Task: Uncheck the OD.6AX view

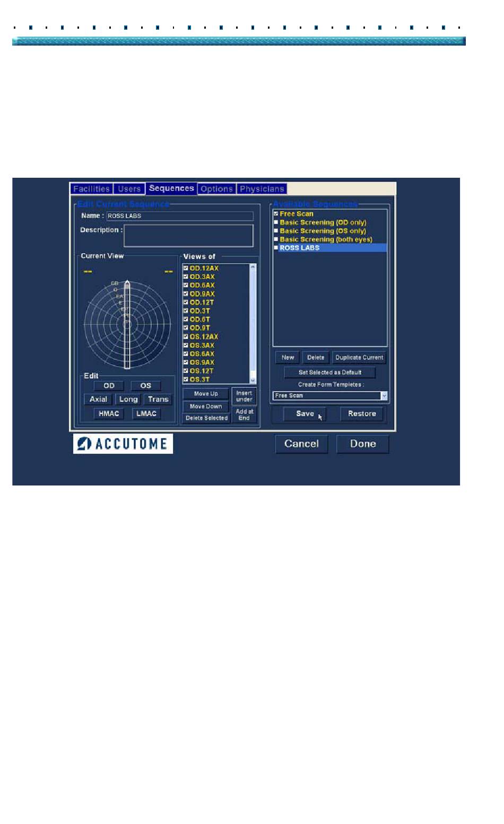Action: pos(186,285)
